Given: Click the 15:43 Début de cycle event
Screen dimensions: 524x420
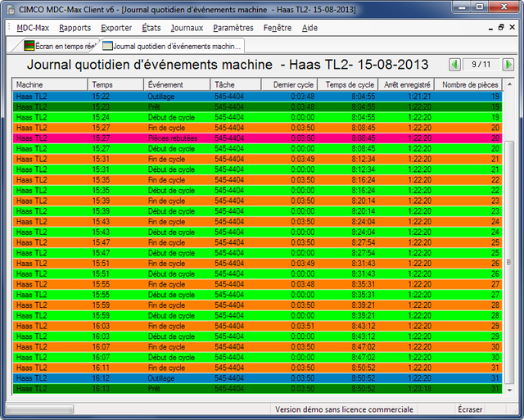Looking at the screenshot, I should tap(171, 233).
